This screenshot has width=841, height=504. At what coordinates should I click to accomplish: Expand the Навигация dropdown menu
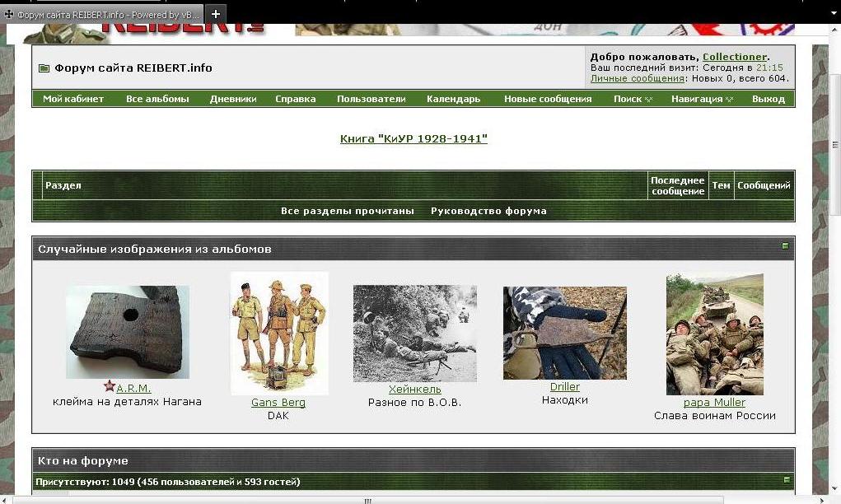[x=702, y=99]
